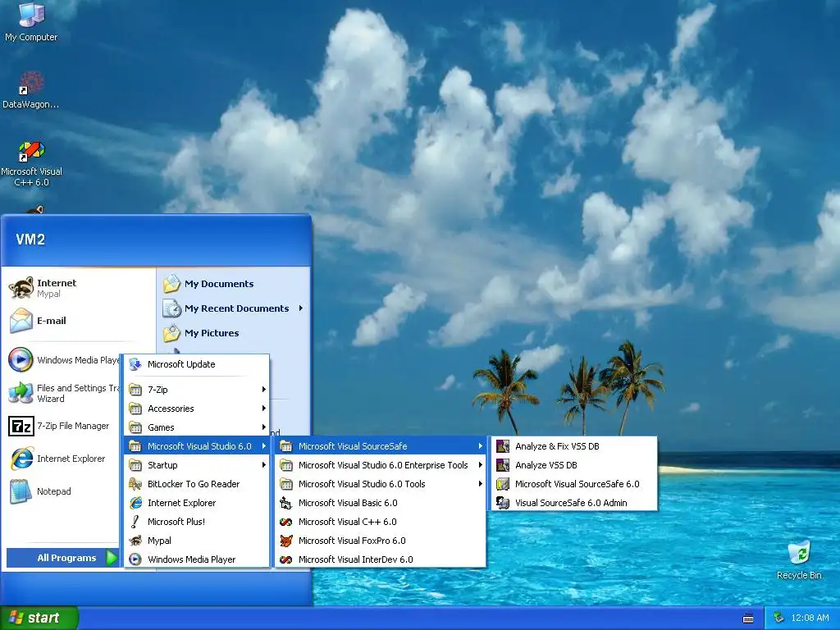Click the Microsoft Update icon
840x630 pixels.
(135, 364)
